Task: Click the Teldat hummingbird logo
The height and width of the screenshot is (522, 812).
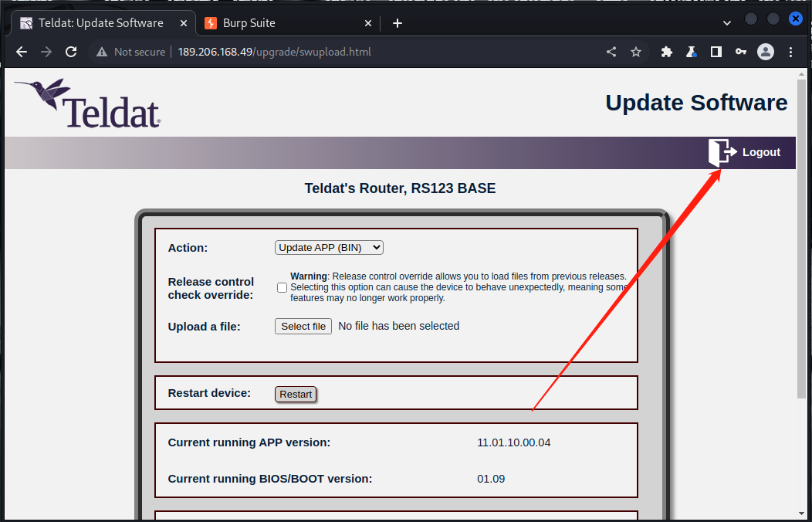Action: tap(87, 103)
